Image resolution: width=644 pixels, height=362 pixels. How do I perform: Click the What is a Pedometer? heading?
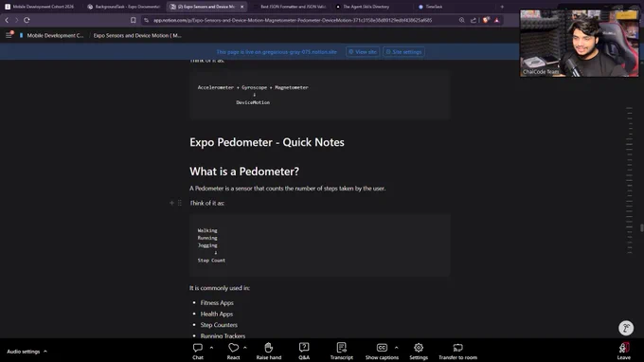pyautogui.click(x=244, y=172)
